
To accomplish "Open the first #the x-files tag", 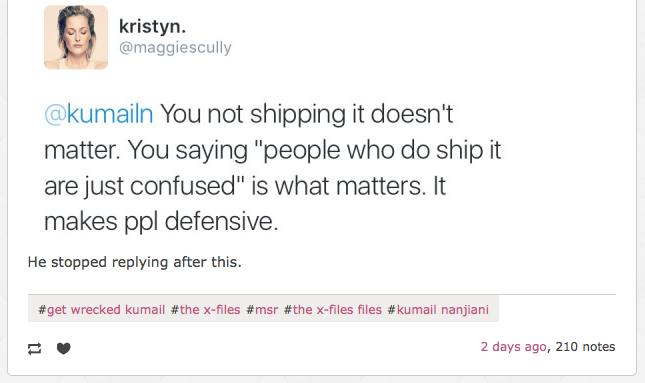I will pos(205,309).
